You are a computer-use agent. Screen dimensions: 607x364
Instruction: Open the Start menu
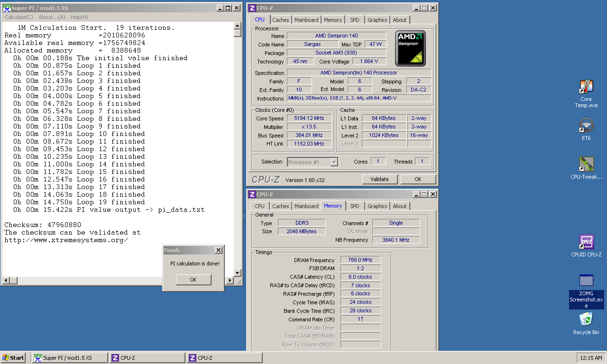point(13,358)
